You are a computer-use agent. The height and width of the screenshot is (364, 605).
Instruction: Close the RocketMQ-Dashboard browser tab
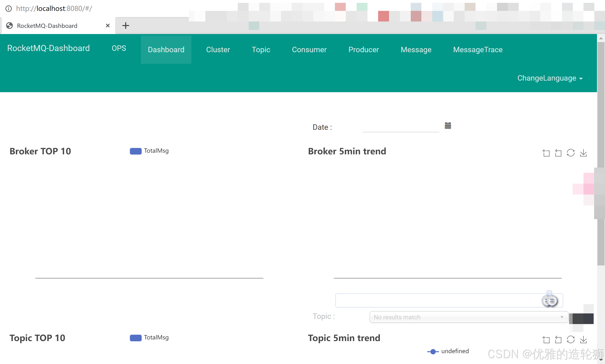(x=108, y=26)
